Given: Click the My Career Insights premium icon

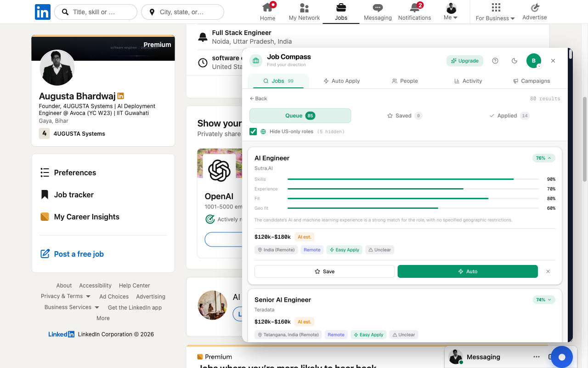Looking at the screenshot, I should pos(45,217).
